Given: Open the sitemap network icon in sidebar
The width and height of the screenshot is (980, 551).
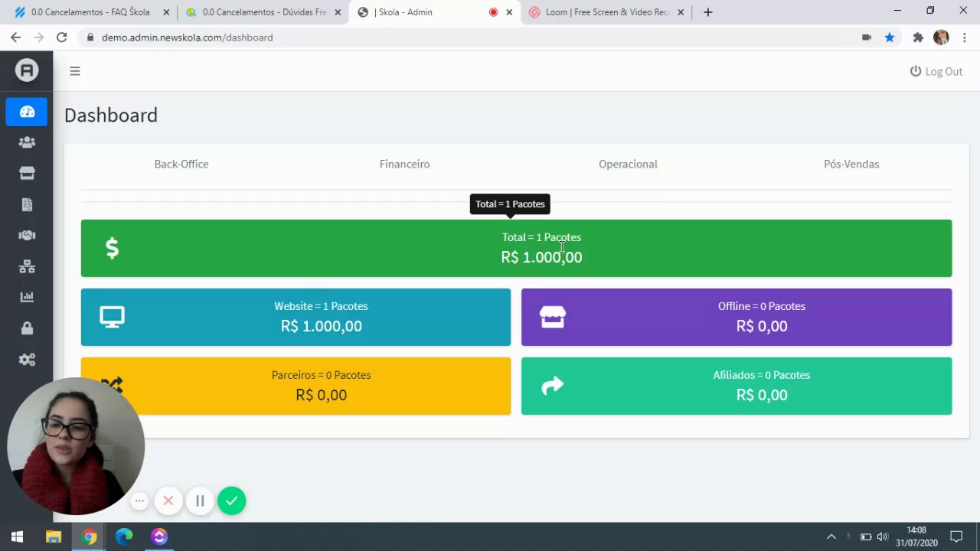Looking at the screenshot, I should (27, 266).
